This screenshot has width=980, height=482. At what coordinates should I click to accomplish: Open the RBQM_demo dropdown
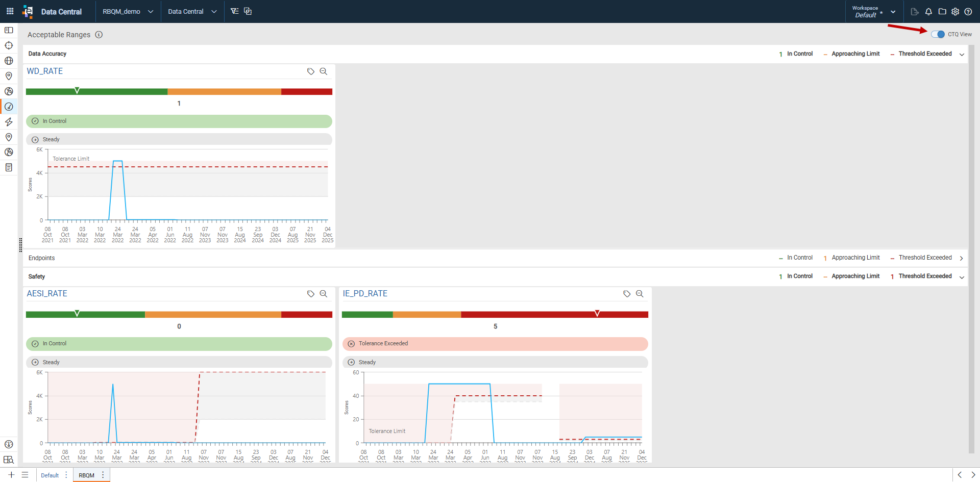(x=128, y=11)
